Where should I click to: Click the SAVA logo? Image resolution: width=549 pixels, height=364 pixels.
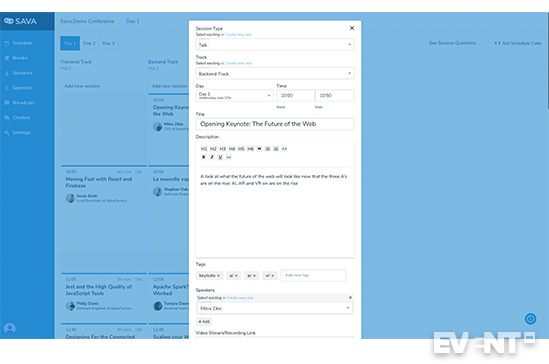click(20, 21)
